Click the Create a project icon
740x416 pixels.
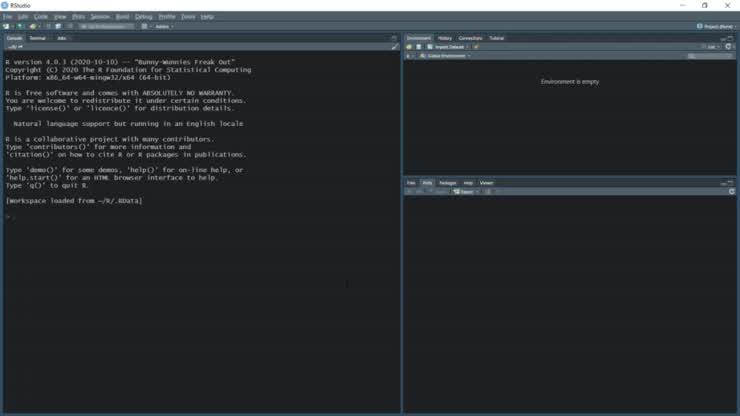tap(20, 26)
